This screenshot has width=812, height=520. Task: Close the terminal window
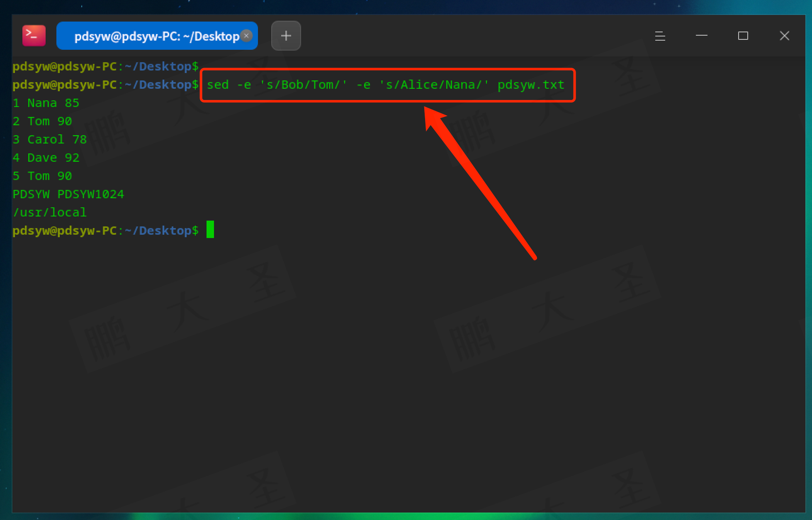784,36
